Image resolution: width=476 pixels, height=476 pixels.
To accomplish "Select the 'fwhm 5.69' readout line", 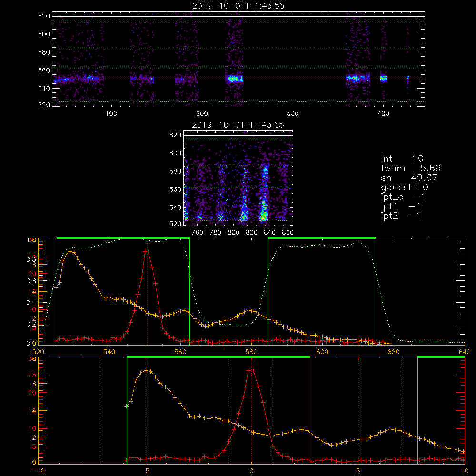I will click(x=411, y=168).
